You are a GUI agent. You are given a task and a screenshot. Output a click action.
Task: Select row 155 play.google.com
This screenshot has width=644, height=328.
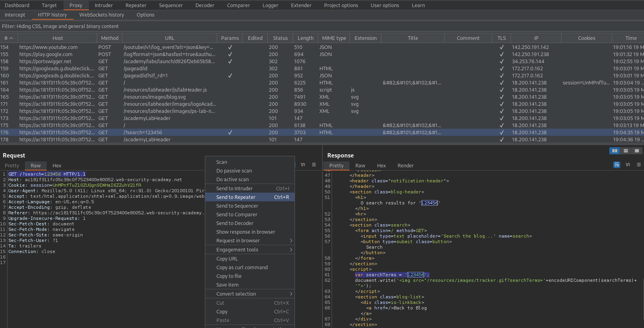pos(322,54)
